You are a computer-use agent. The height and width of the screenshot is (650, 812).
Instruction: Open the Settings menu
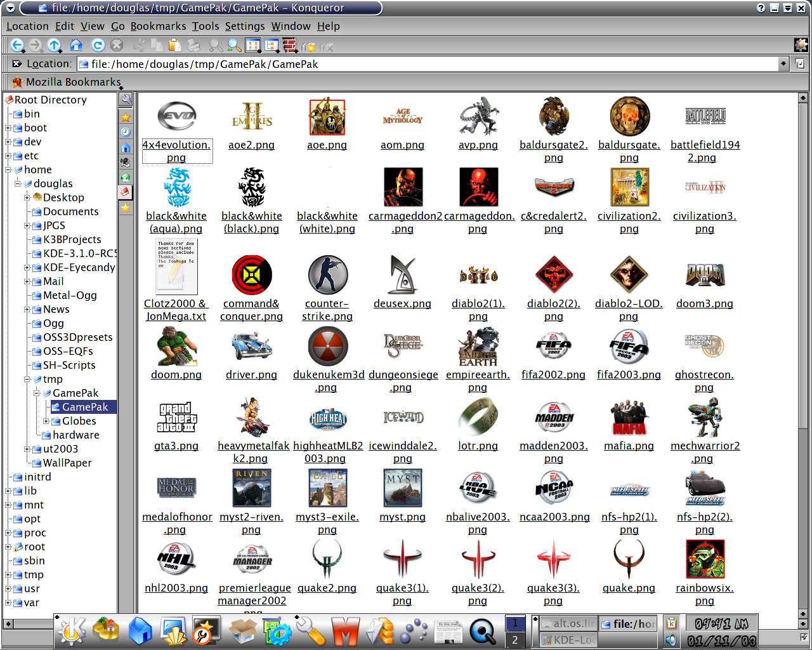(x=245, y=26)
